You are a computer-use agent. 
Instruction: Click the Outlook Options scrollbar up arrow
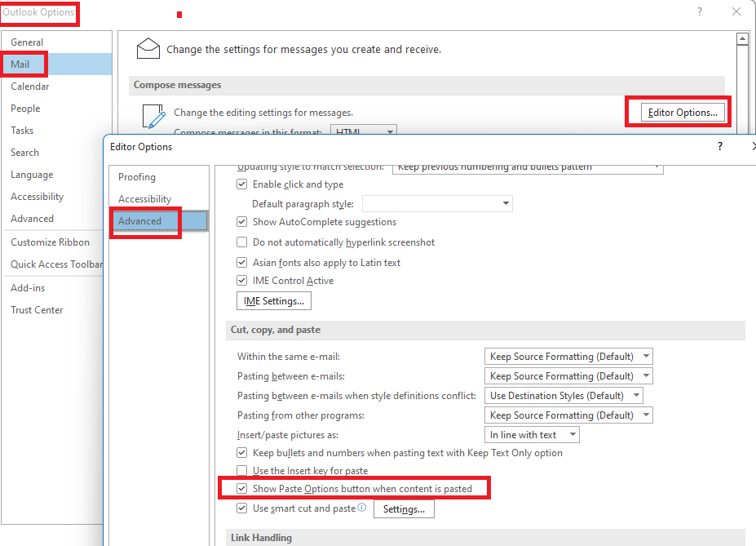pos(742,38)
